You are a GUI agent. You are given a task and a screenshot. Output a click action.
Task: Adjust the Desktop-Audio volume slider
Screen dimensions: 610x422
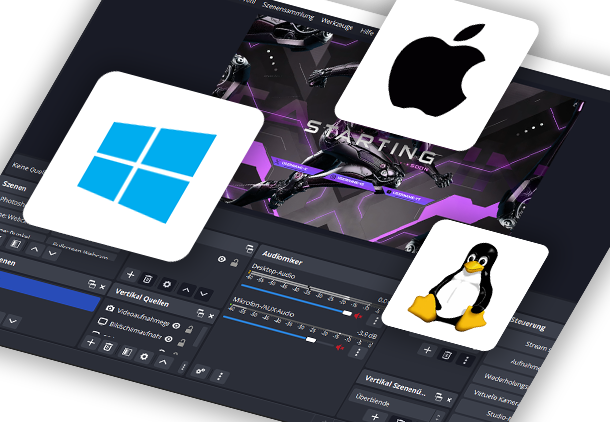pos(296,299)
